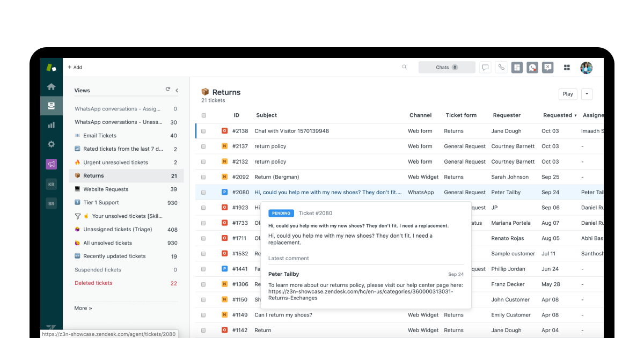Select all tickets using the header checkbox
The height and width of the screenshot is (338, 644).
pyautogui.click(x=203, y=115)
